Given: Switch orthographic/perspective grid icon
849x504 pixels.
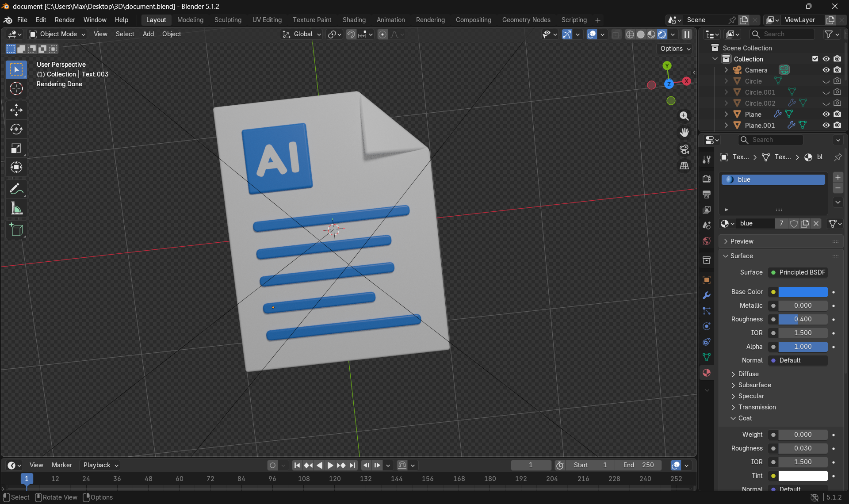Looking at the screenshot, I should (684, 165).
